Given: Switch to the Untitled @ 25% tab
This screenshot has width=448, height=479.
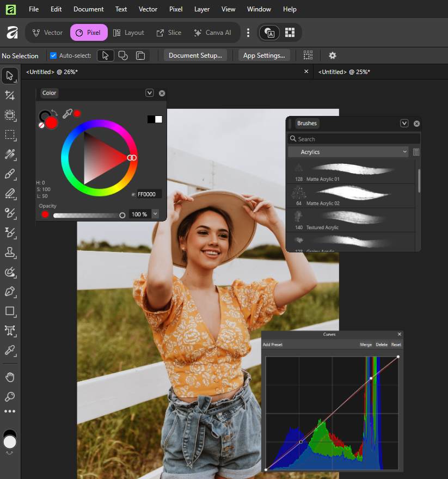Looking at the screenshot, I should [344, 72].
